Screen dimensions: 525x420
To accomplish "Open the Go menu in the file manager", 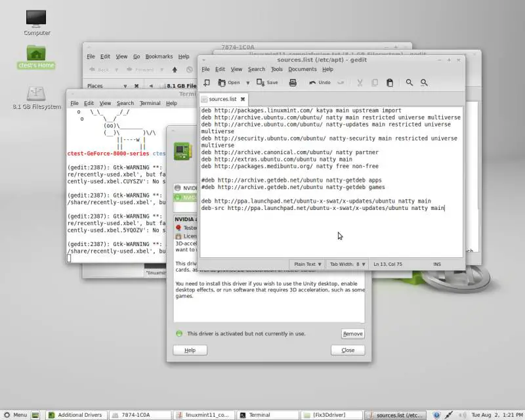I will [x=136, y=56].
